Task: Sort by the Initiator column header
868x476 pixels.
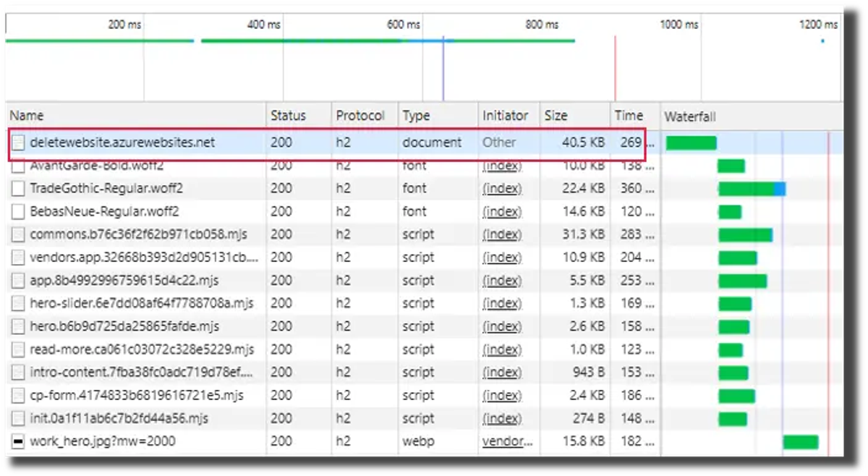Action: pyautogui.click(x=509, y=116)
